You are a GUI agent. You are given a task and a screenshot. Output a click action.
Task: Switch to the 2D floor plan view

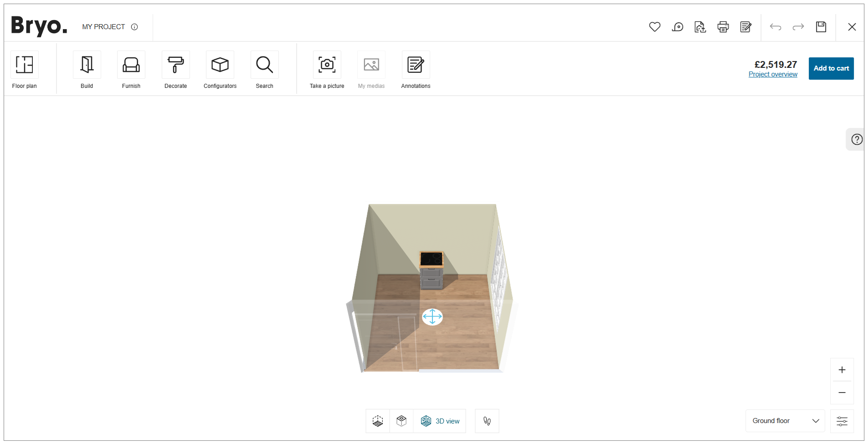click(x=377, y=421)
